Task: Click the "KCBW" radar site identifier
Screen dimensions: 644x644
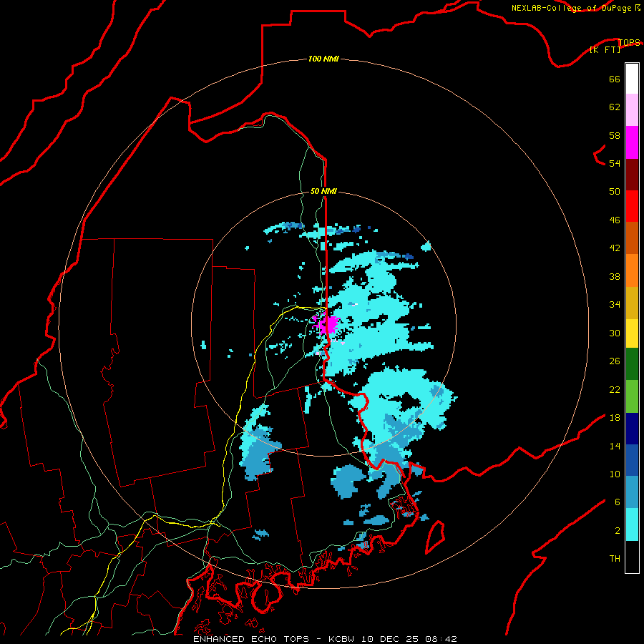Action: tap(342, 639)
